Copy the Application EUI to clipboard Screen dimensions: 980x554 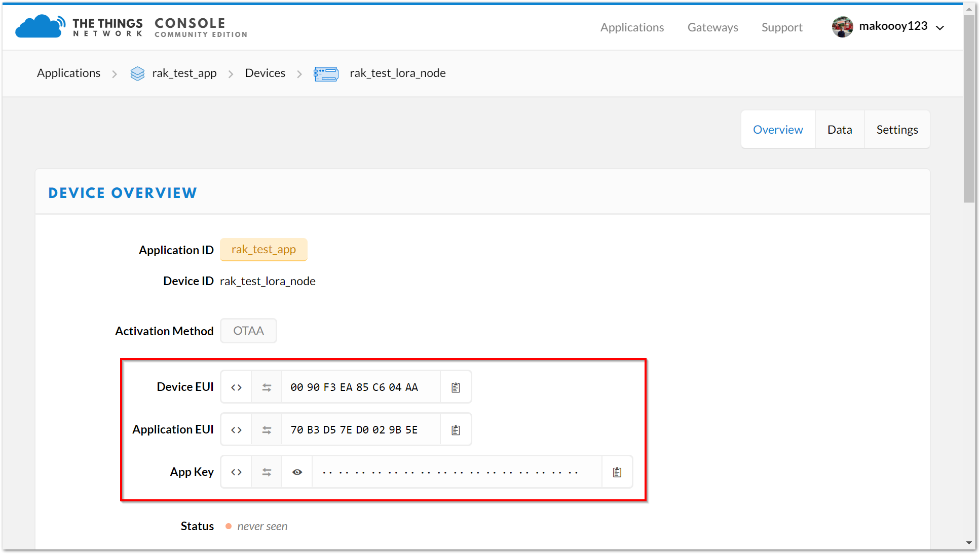click(x=456, y=430)
